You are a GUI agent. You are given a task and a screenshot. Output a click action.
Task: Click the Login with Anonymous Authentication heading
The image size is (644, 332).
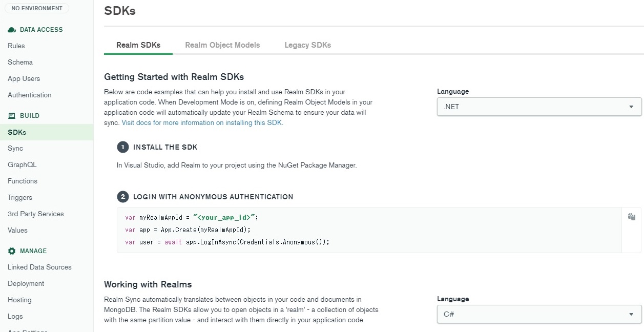tap(213, 197)
